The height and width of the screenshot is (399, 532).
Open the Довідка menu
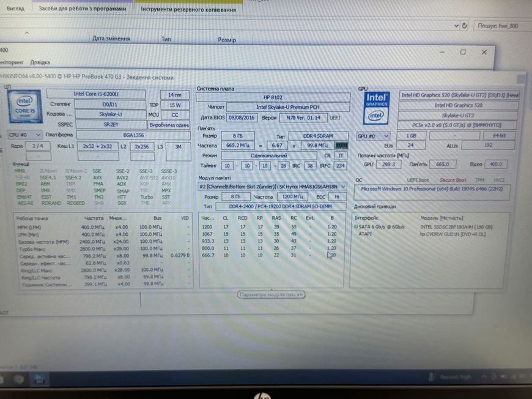pyautogui.click(x=40, y=62)
